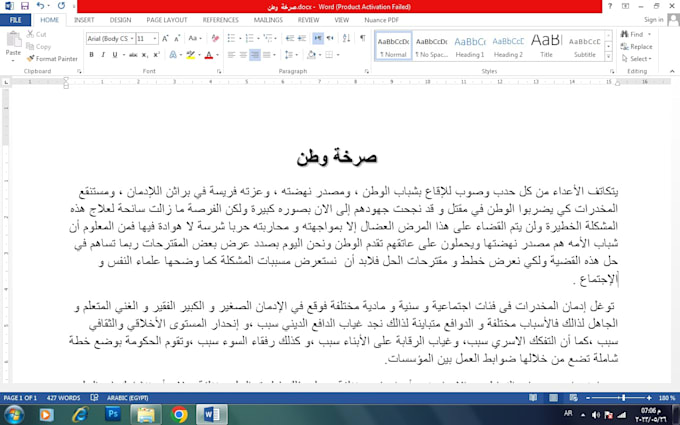Toggle Bold formatting
680x425 pixels.
click(92, 55)
